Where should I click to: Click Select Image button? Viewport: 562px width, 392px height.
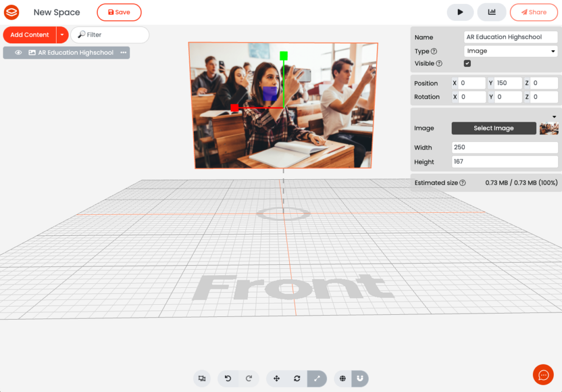pos(493,128)
